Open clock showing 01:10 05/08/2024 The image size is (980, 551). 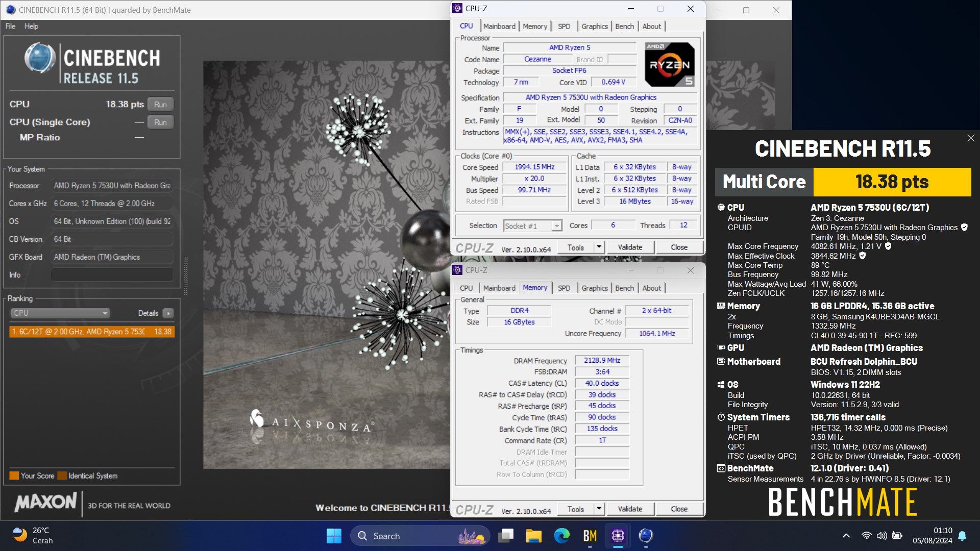pyautogui.click(x=933, y=536)
